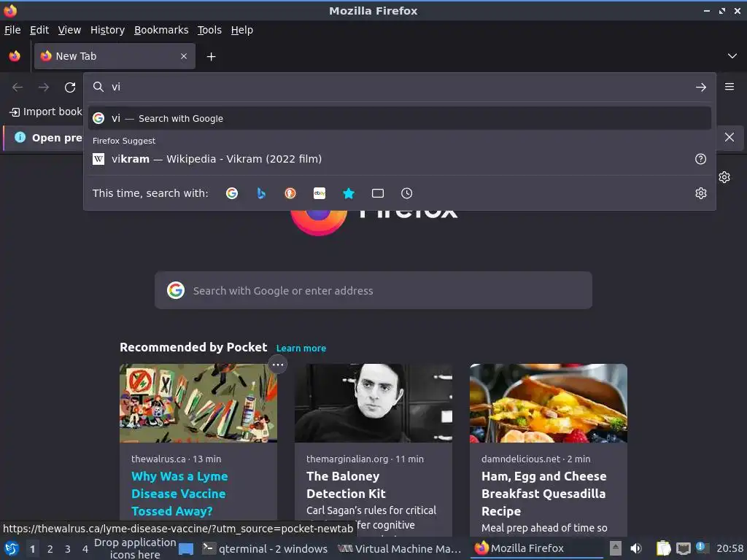The width and height of the screenshot is (747, 560).
Task: Go forward with the forward arrow
Action: point(43,87)
